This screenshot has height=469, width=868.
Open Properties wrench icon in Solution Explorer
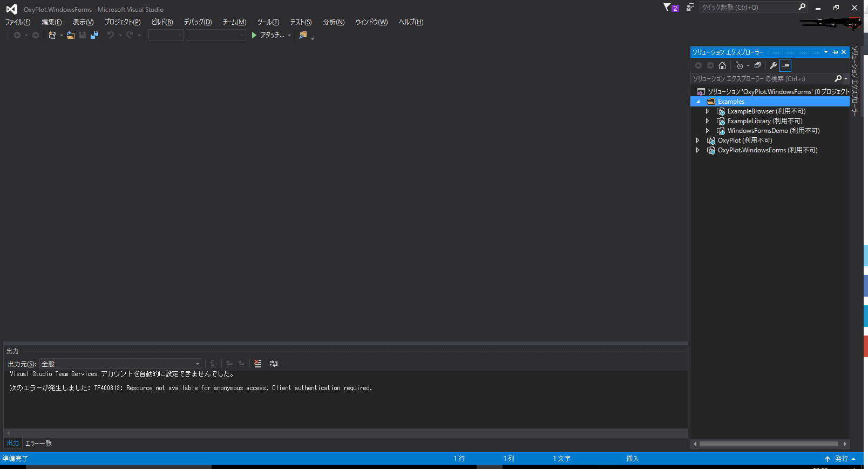tap(773, 65)
